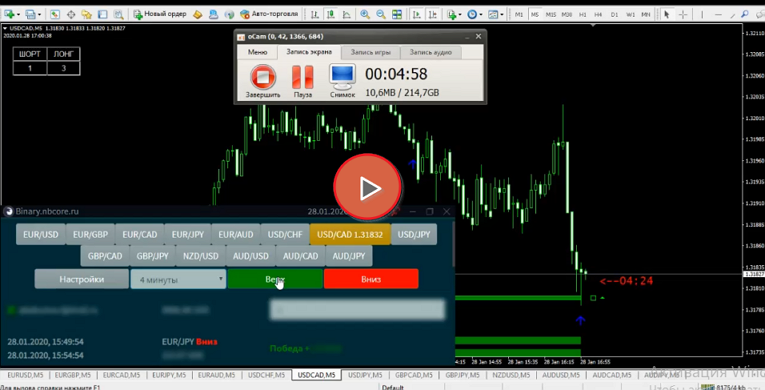Switch to the EURJPY,M5 chart tab
The height and width of the screenshot is (390, 765).
[x=168, y=375]
